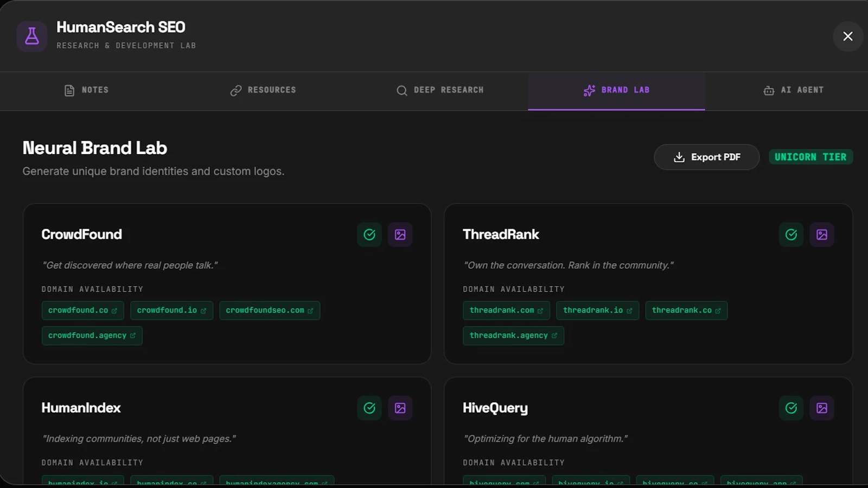Viewport: 868px width, 488px height.
Task: Open crowdfound.agency domain link
Action: (92, 335)
